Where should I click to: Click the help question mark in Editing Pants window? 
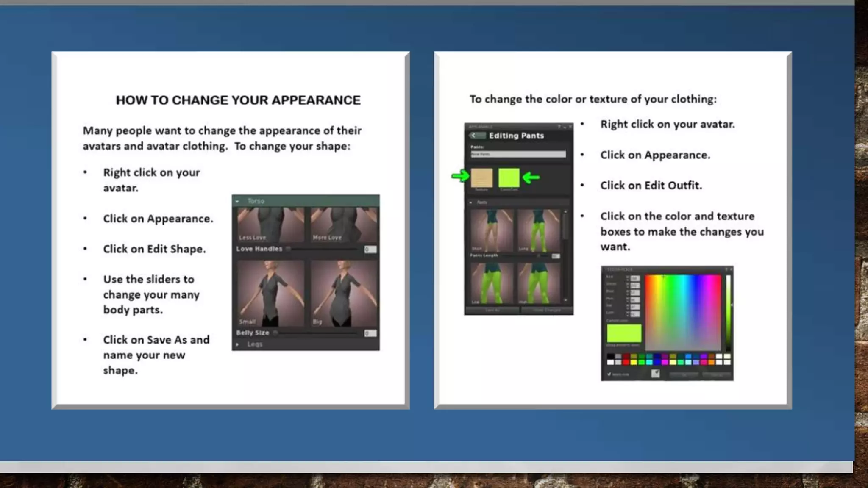[x=559, y=127]
